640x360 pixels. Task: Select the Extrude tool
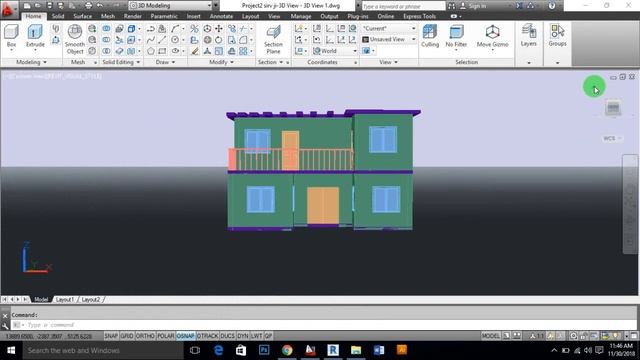(35, 36)
